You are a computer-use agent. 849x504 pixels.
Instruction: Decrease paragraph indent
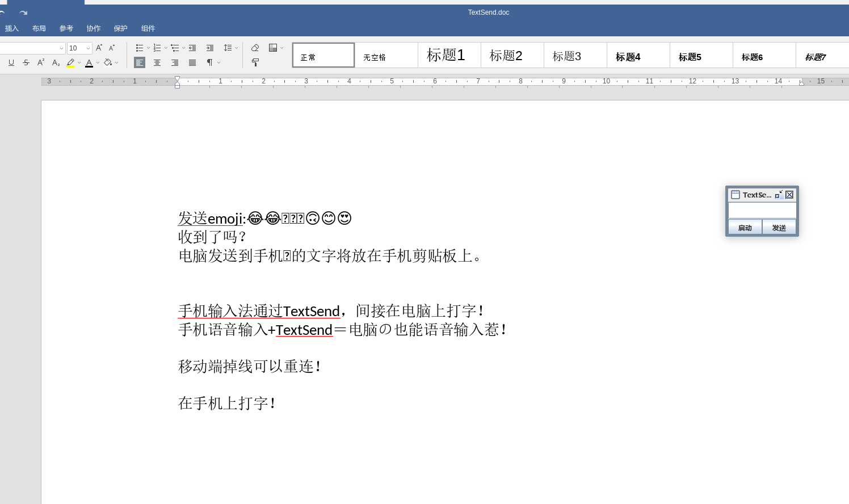coord(192,48)
